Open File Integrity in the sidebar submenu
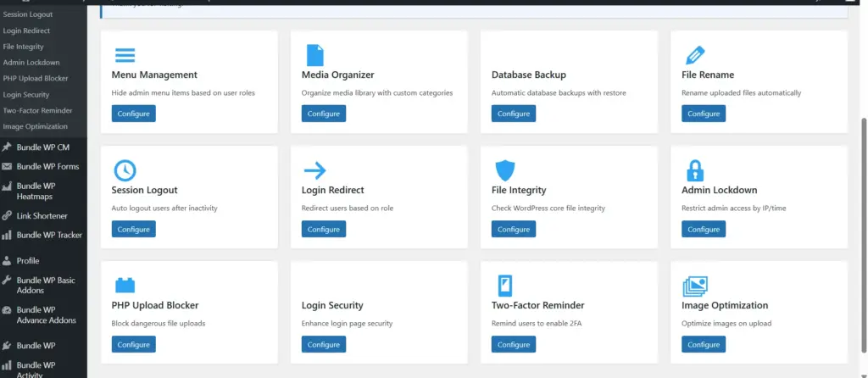This screenshot has width=868, height=378. [23, 47]
